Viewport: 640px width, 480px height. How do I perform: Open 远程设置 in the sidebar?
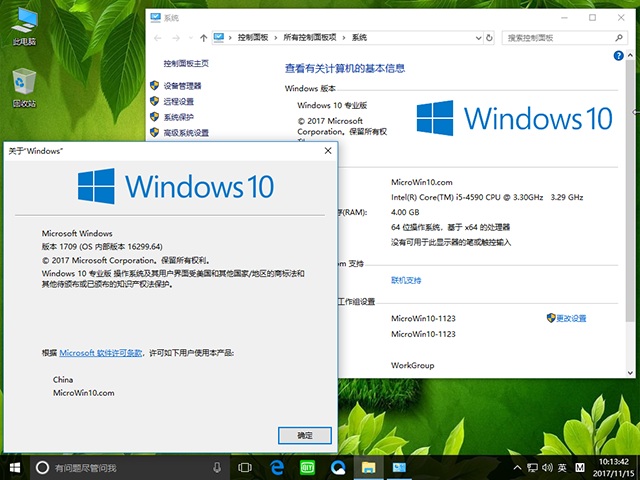(x=179, y=102)
